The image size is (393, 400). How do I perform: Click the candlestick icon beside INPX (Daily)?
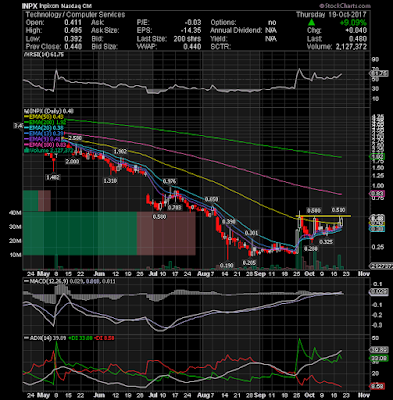pos(26,111)
